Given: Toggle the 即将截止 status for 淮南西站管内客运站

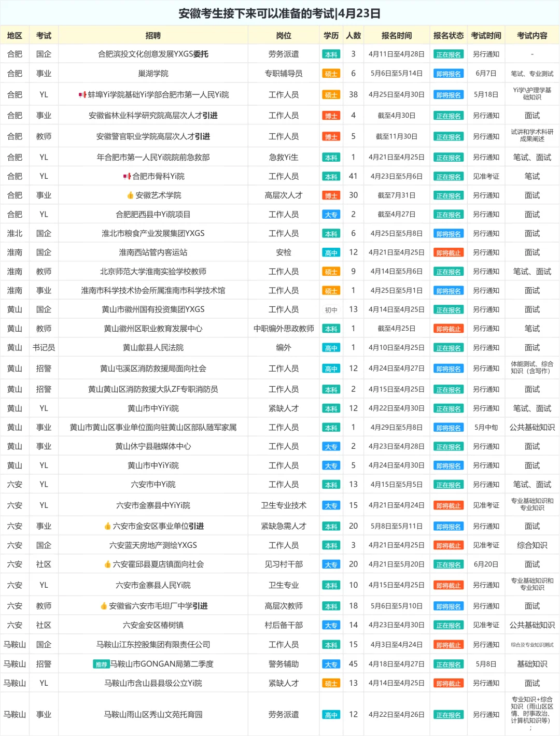Looking at the screenshot, I should pyautogui.click(x=448, y=252).
